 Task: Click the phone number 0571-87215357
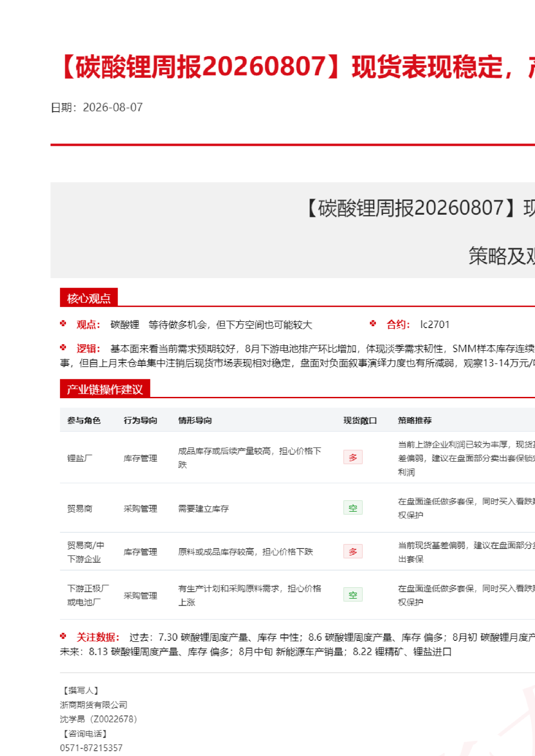point(91,748)
